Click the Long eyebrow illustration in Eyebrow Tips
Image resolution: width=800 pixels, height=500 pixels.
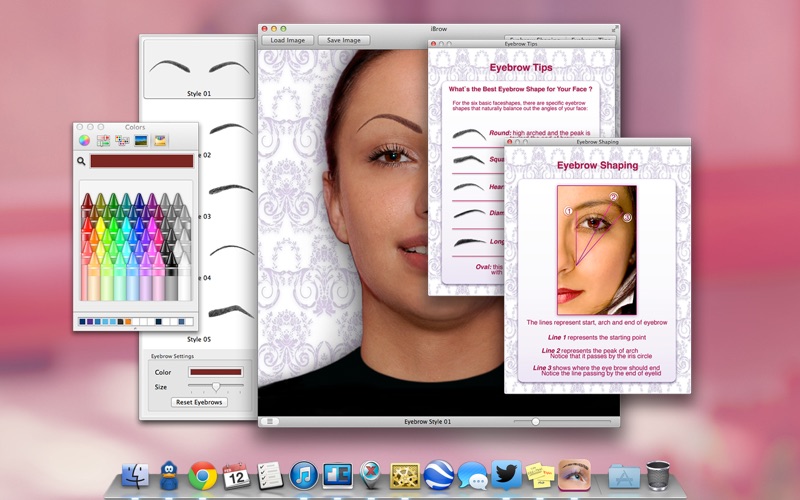[x=469, y=242]
